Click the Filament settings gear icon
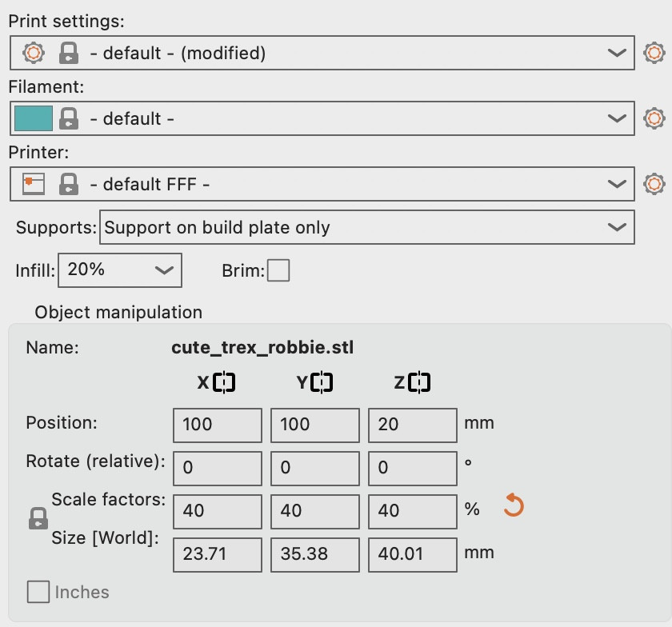The image size is (672, 627). [654, 118]
